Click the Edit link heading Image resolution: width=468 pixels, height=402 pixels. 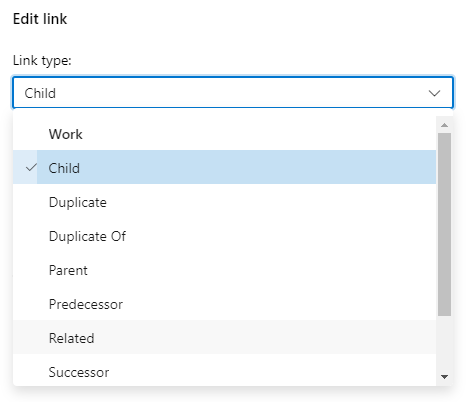(40, 19)
